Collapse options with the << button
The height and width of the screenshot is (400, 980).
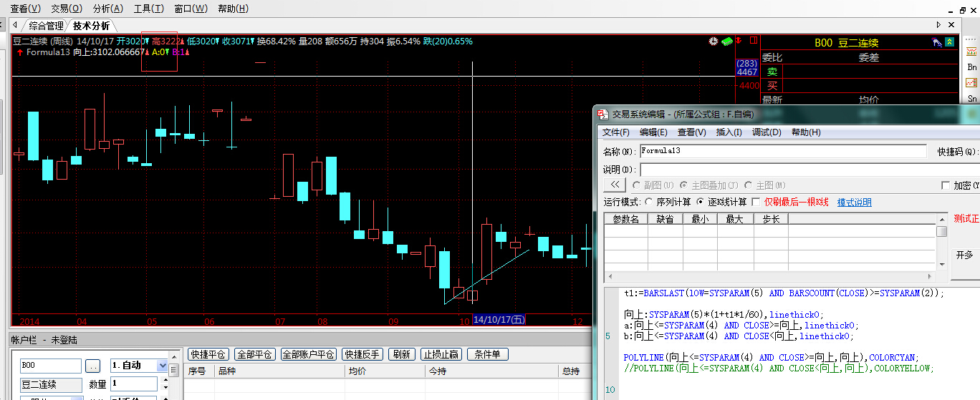[615, 185]
